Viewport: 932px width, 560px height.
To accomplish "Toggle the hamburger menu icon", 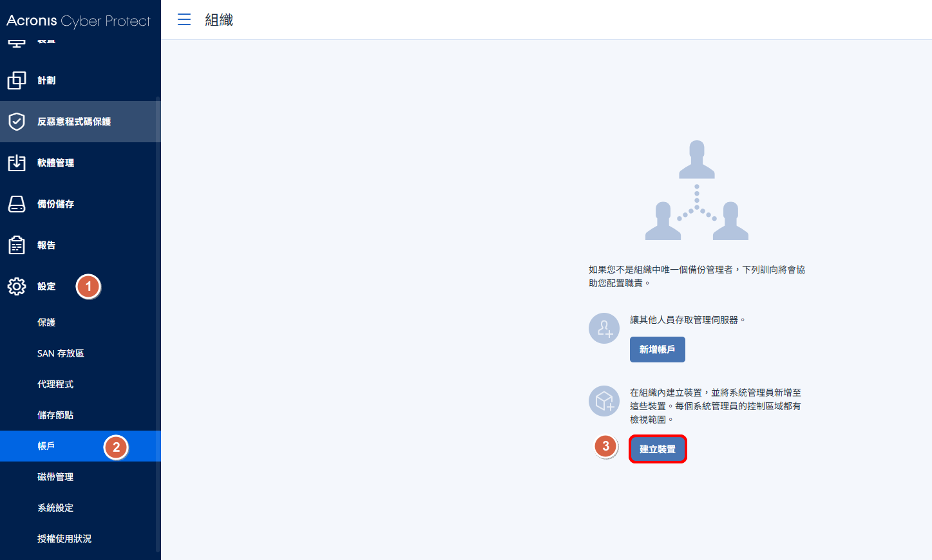I will coord(184,19).
